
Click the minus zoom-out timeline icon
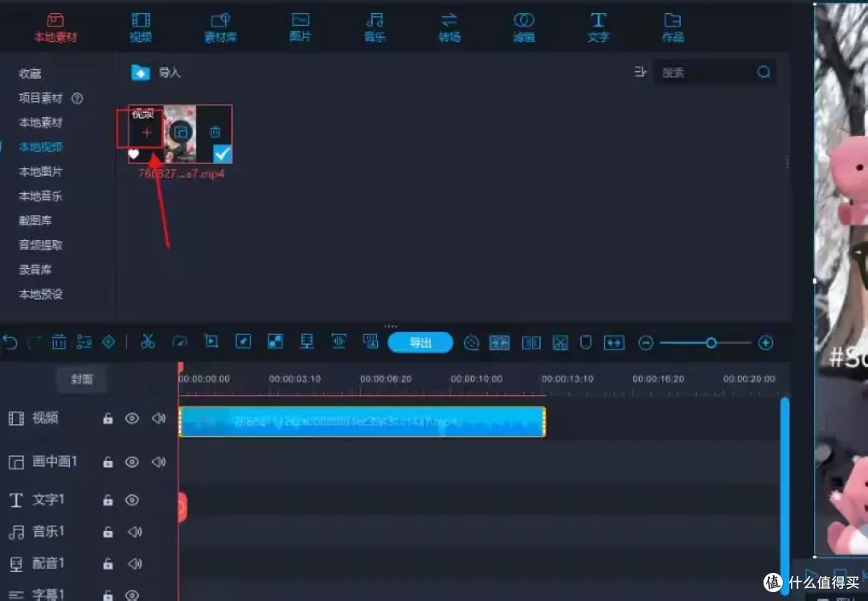coord(645,343)
